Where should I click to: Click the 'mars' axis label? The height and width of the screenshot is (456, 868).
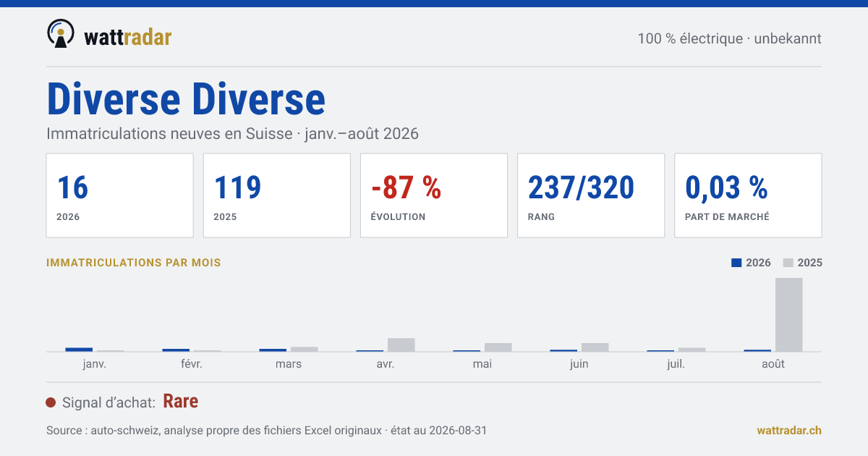289,364
